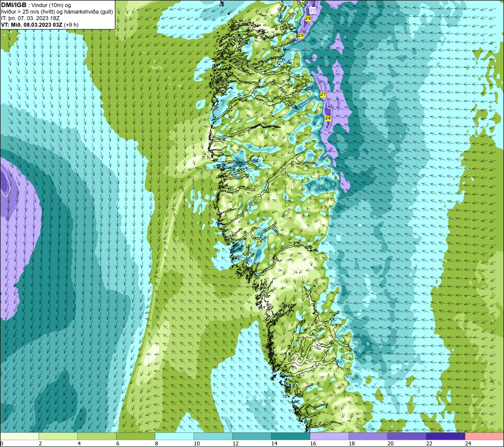Select the 'Vindur (10m) og' heading text

point(51,5)
